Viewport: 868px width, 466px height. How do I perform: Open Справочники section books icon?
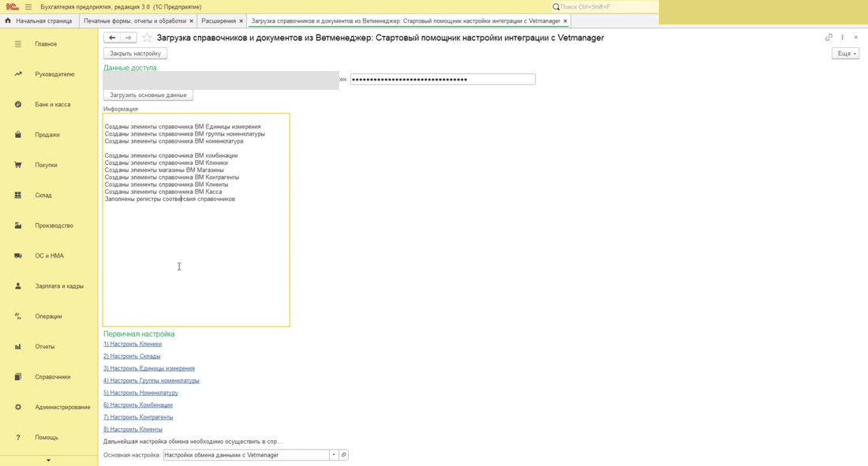17,377
